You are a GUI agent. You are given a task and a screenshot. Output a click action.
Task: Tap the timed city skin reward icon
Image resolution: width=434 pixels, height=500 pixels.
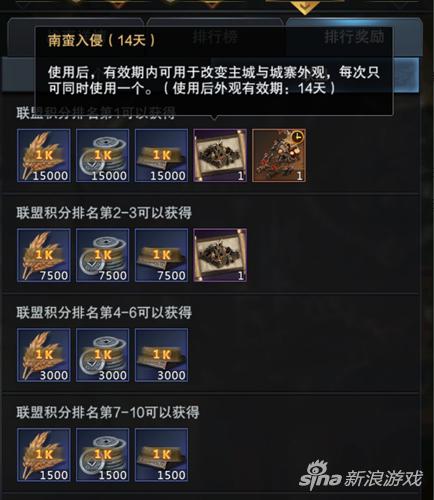pyautogui.click(x=279, y=155)
